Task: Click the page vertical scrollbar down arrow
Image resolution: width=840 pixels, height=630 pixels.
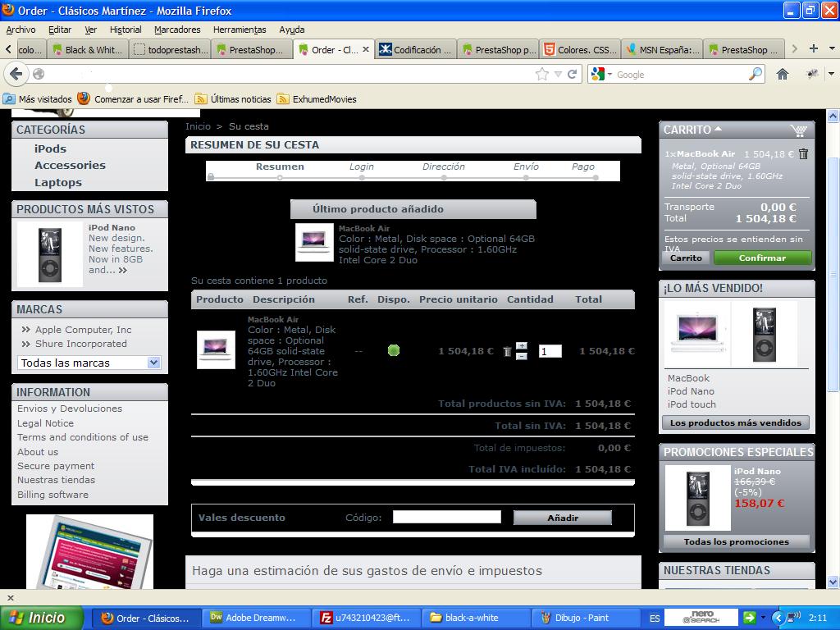Action: click(x=833, y=582)
